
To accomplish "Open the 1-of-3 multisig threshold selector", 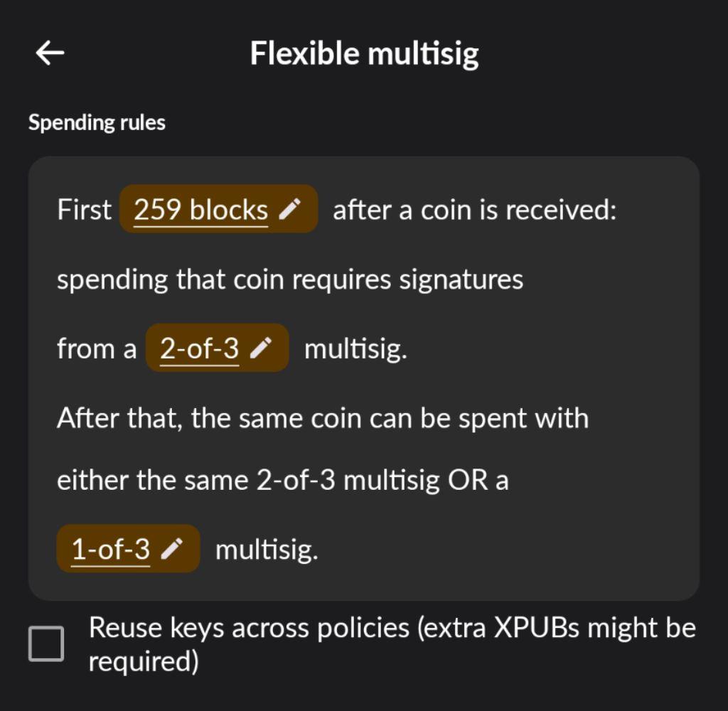I will tap(112, 549).
